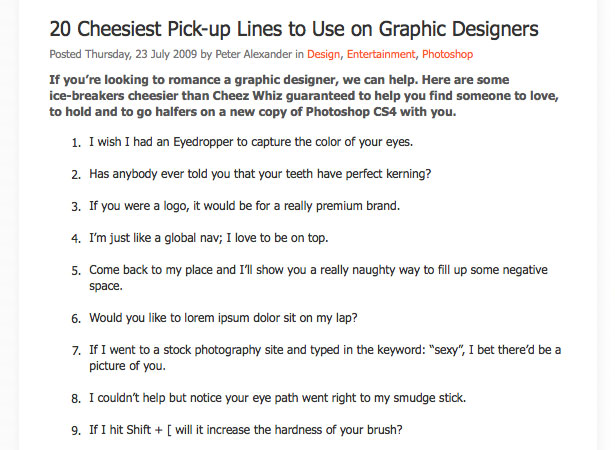Click the word Photoshop CS4 in intro

pyautogui.click(x=351, y=112)
